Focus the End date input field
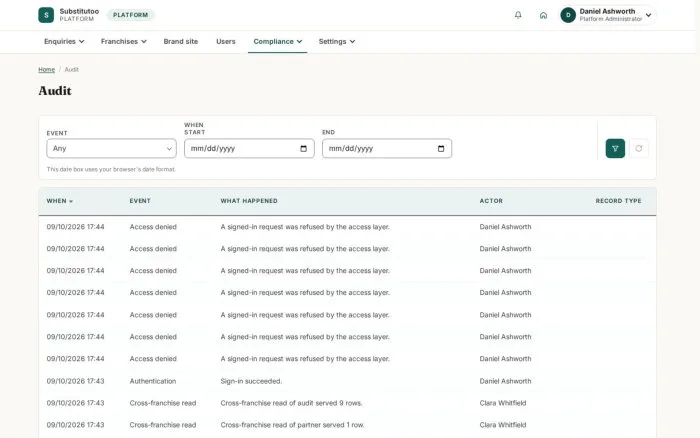The image size is (700, 438). click(x=387, y=148)
